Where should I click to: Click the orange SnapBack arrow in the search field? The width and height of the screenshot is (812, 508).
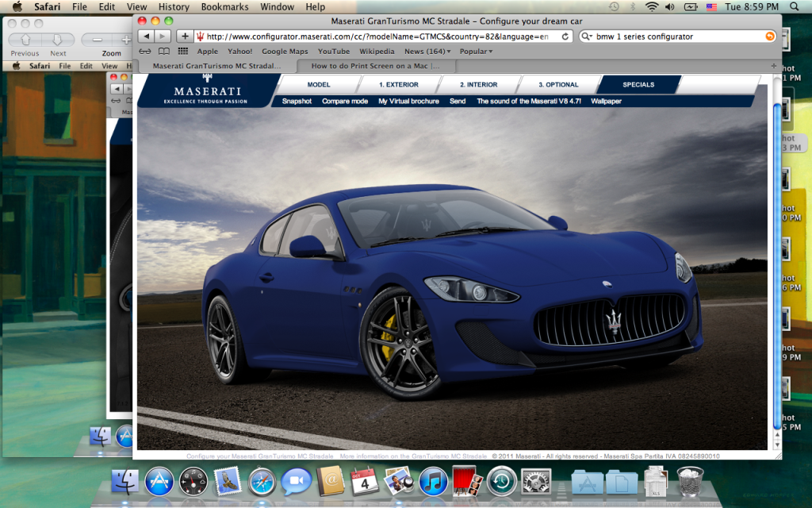click(x=770, y=37)
